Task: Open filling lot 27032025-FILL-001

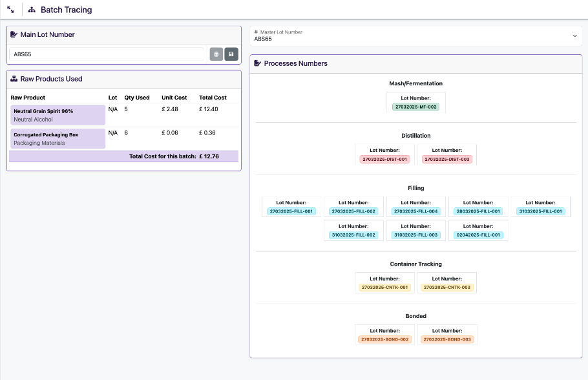Action: tap(291, 211)
